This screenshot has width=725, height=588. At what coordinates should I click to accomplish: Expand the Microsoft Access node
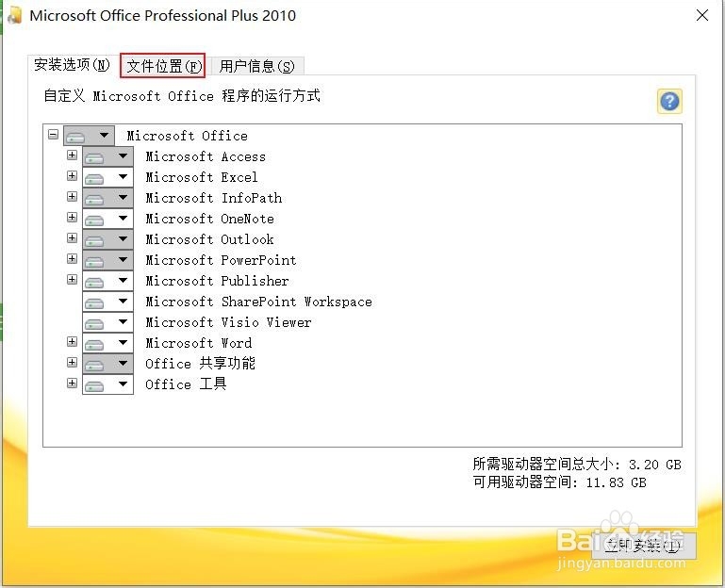72,155
